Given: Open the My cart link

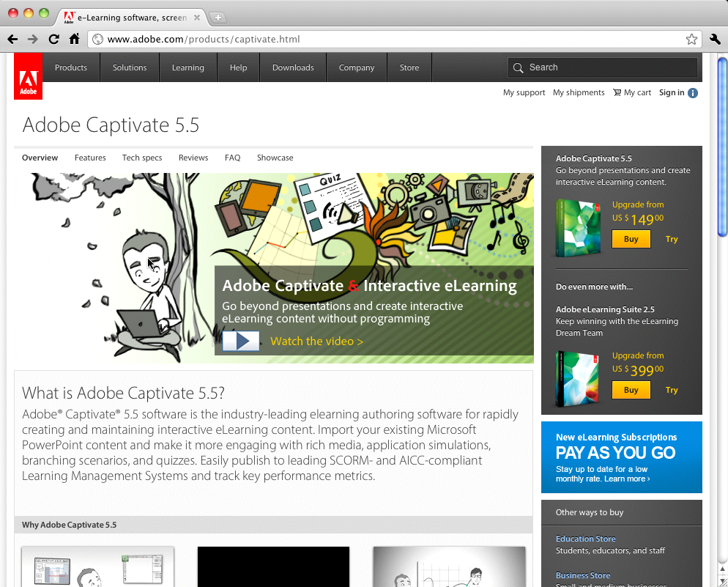Looking at the screenshot, I should (632, 93).
